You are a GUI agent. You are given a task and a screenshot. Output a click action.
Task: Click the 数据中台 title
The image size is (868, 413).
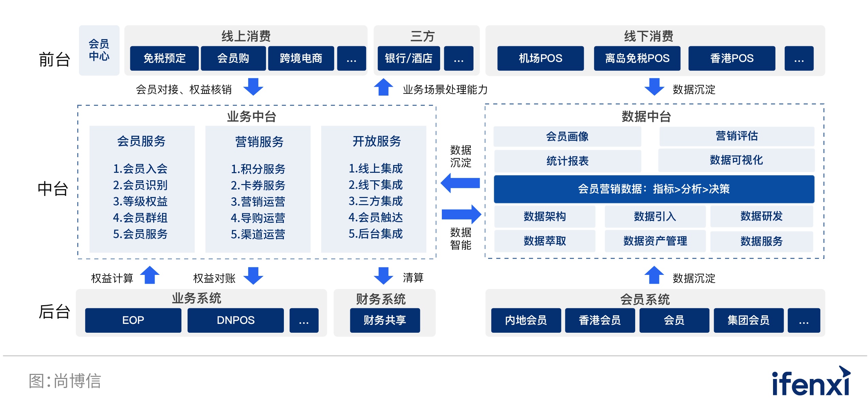pos(646,116)
